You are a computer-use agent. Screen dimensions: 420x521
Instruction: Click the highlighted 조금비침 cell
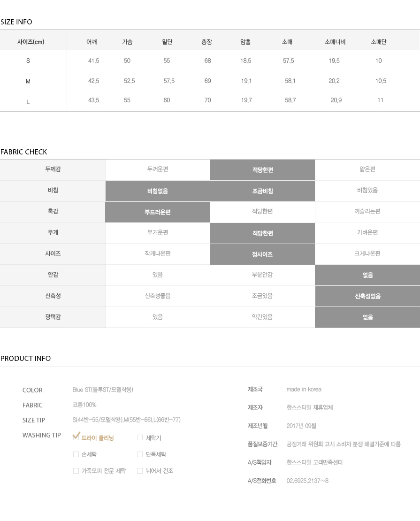tap(262, 191)
